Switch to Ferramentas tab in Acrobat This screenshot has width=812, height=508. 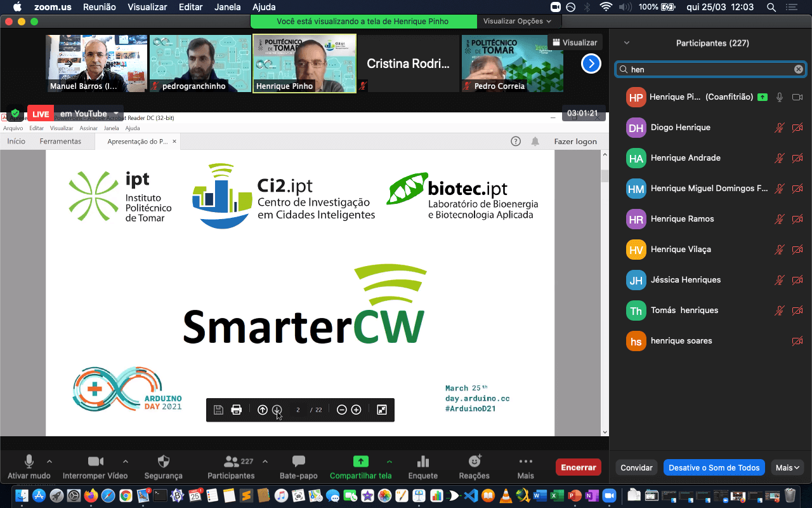coord(60,141)
